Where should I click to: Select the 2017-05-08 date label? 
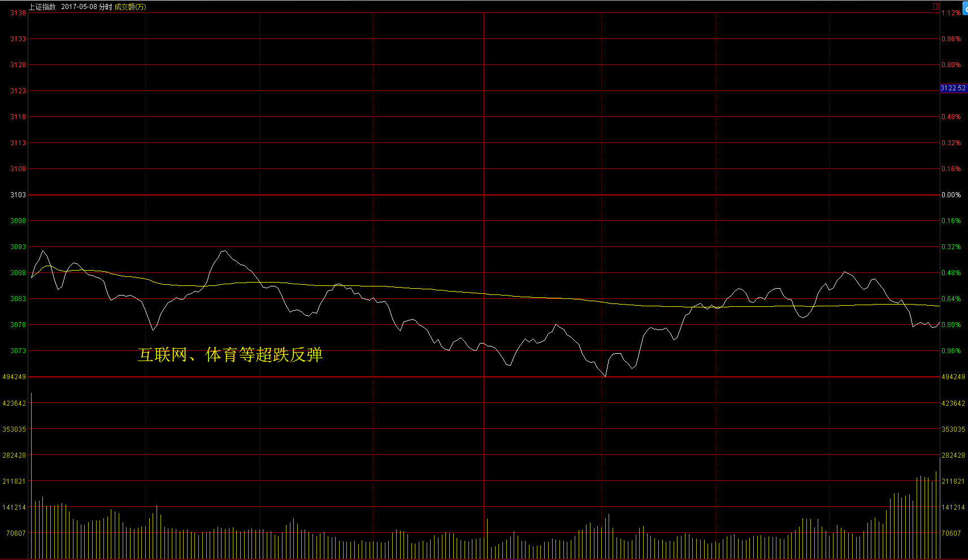79,7
